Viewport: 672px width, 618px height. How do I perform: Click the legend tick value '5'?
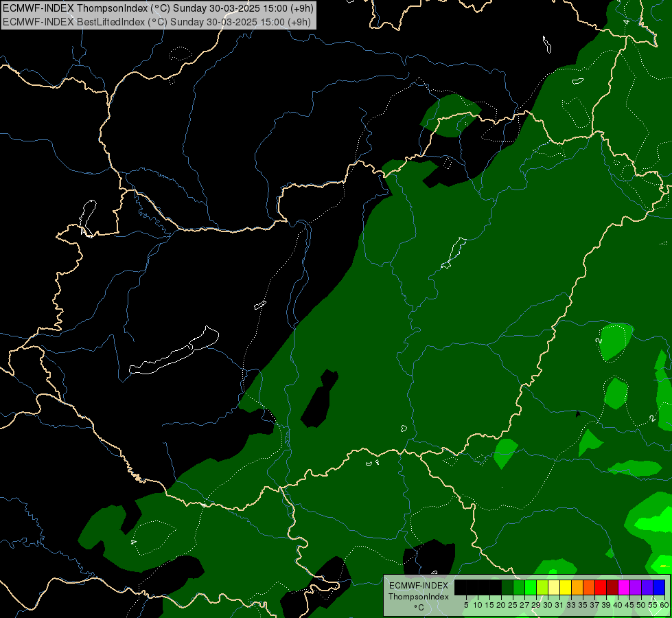pyautogui.click(x=466, y=605)
